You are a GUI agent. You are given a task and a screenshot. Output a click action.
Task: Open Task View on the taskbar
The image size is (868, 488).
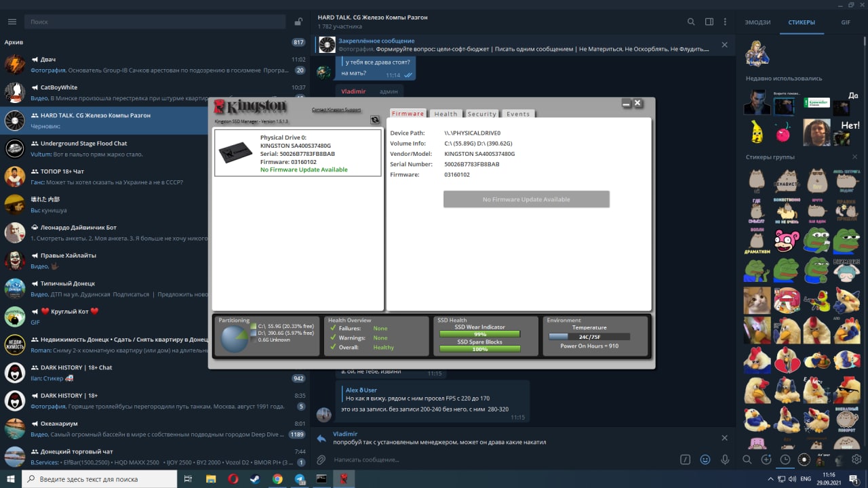pyautogui.click(x=188, y=479)
